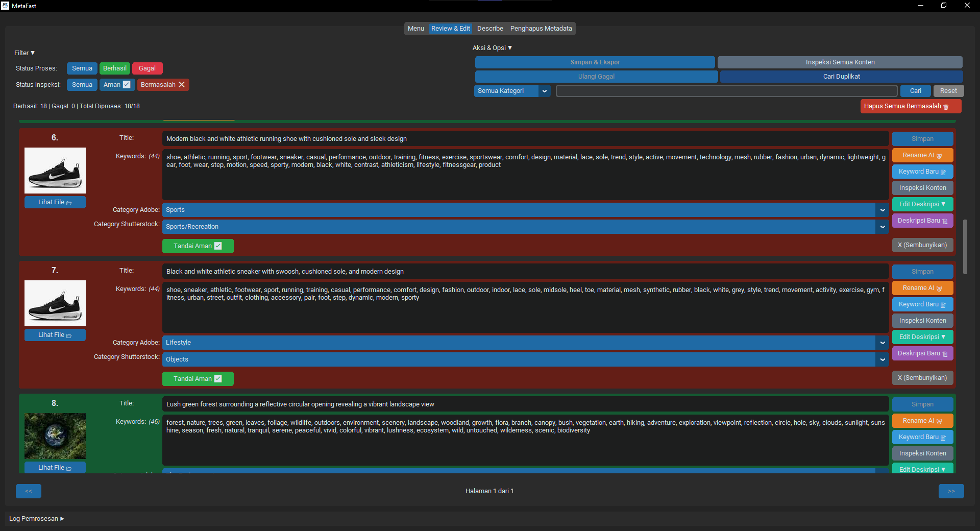This screenshot has height=531, width=980.
Task: Enable the Aman inspection status filter
Action: (117, 85)
